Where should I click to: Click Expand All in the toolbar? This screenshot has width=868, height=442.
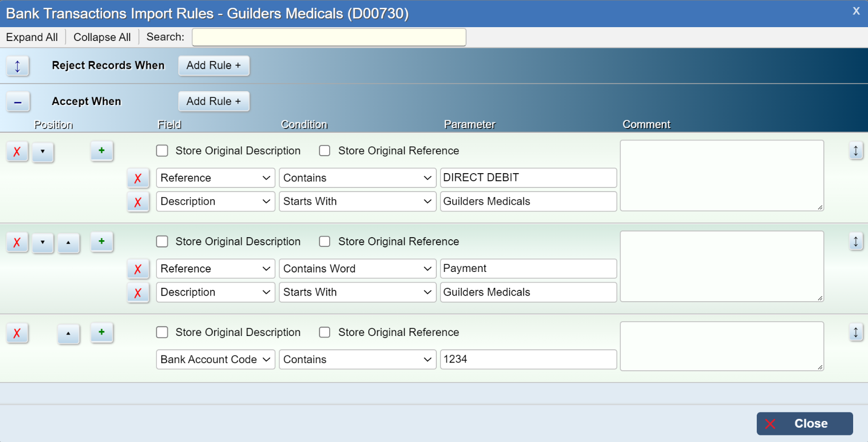click(x=32, y=37)
